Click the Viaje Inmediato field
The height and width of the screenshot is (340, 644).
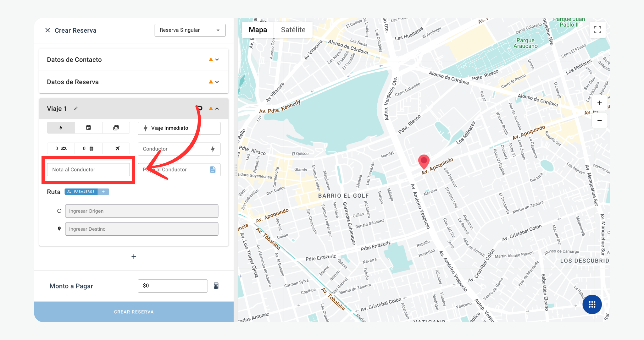(x=179, y=128)
